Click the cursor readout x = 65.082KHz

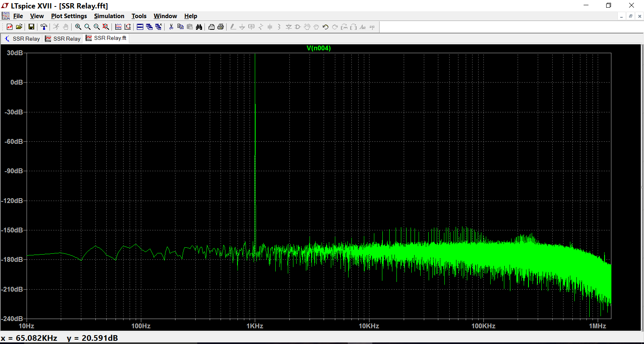click(x=29, y=338)
